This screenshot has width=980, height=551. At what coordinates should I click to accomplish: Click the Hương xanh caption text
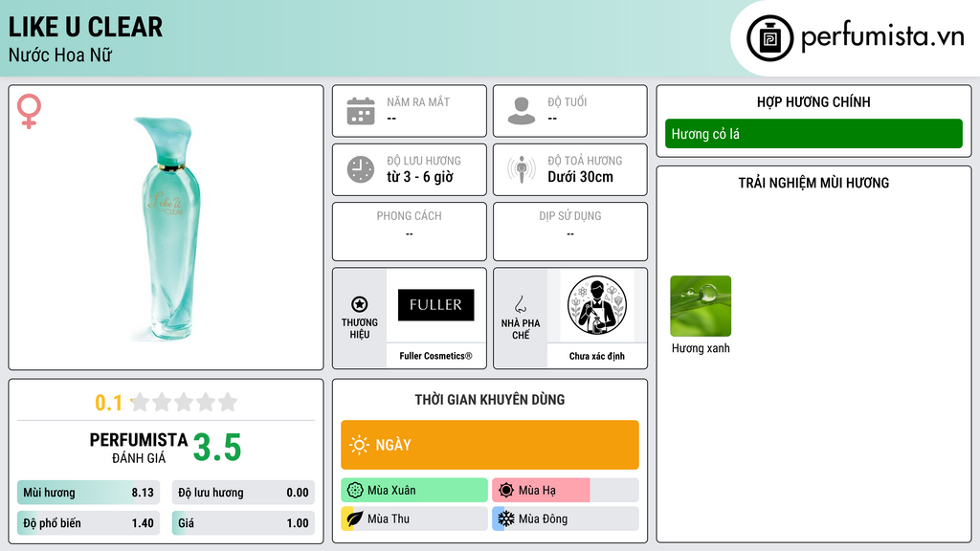click(701, 348)
